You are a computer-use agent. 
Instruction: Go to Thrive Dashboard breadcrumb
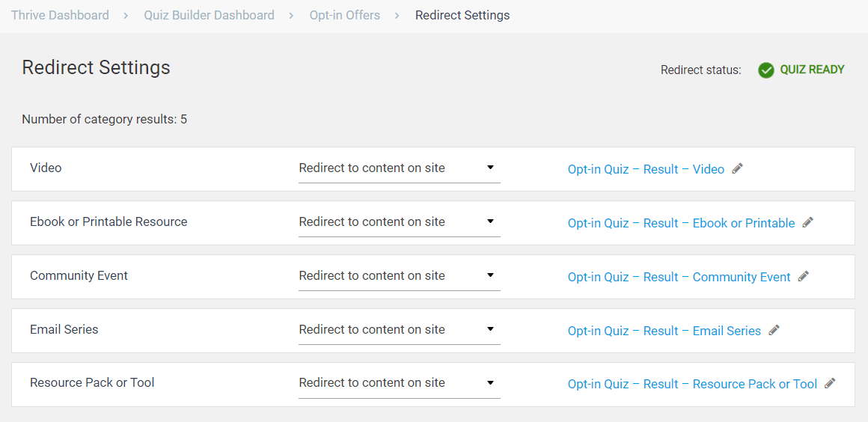pyautogui.click(x=60, y=15)
